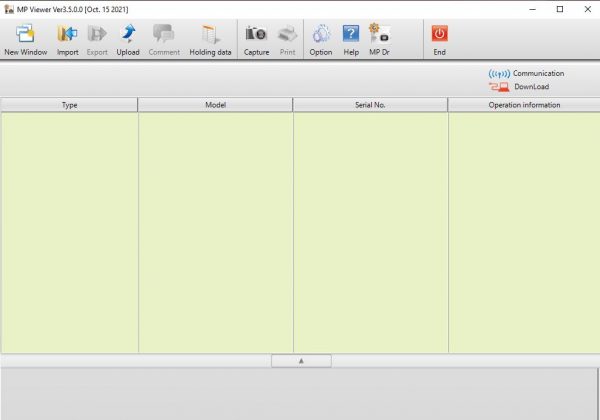
Task: Sort by the Serial No. column header
Action: (370, 105)
